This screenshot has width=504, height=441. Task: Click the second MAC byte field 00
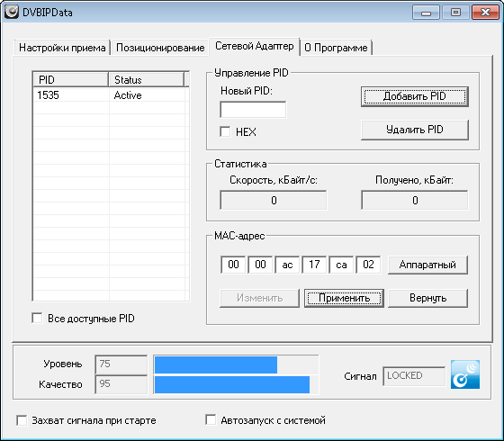click(x=260, y=265)
